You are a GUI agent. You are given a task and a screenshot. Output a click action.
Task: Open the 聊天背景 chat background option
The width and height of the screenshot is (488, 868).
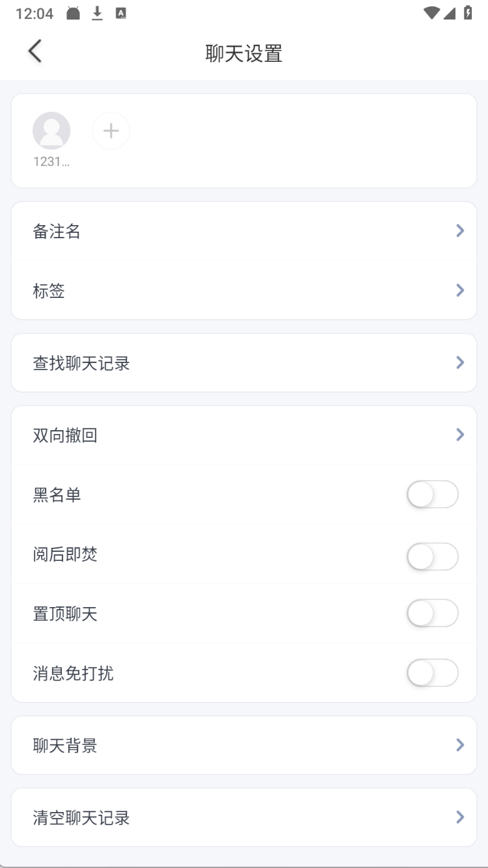click(244, 745)
